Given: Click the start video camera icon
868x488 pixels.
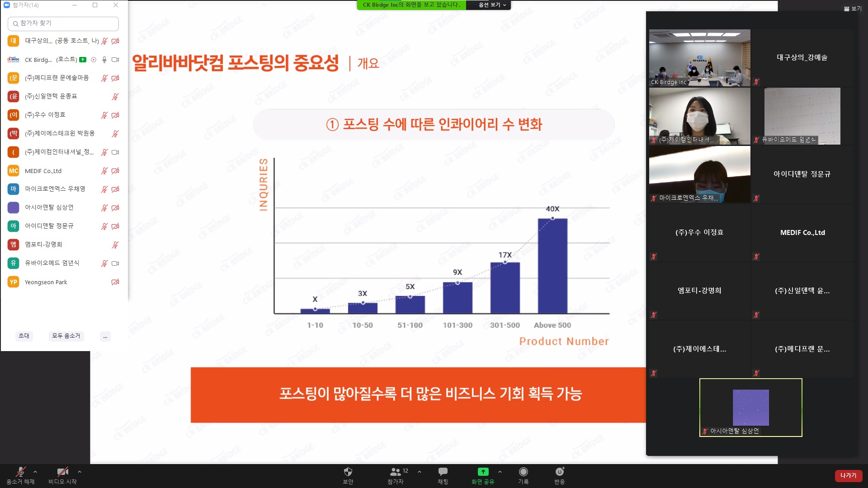Looking at the screenshot, I should click(63, 472).
